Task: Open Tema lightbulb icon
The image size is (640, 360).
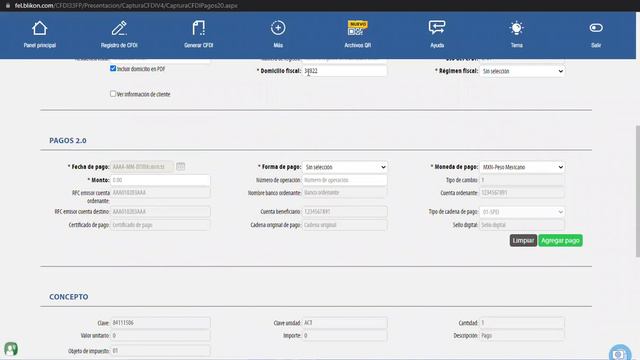Action: coord(516,28)
